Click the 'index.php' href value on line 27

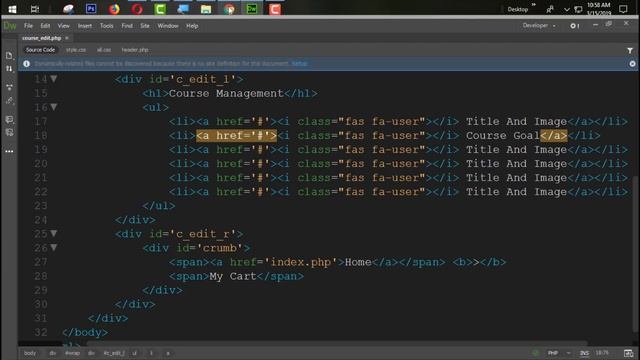tap(301, 262)
